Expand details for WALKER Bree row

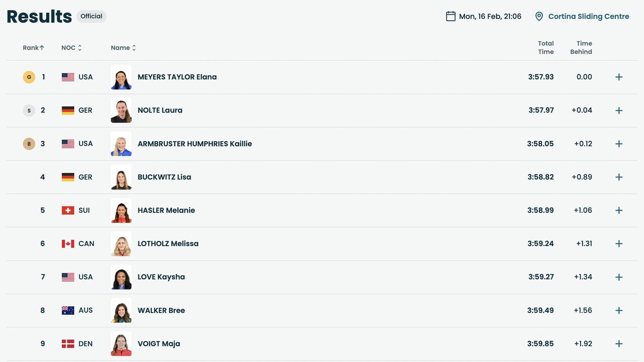[x=619, y=310]
